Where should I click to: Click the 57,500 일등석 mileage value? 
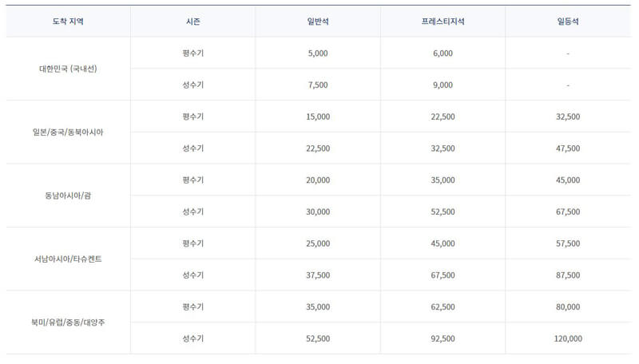[568, 243]
